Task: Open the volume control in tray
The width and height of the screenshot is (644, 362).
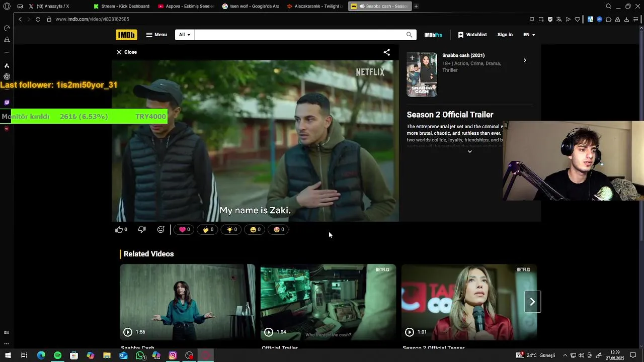Action: pos(581,355)
